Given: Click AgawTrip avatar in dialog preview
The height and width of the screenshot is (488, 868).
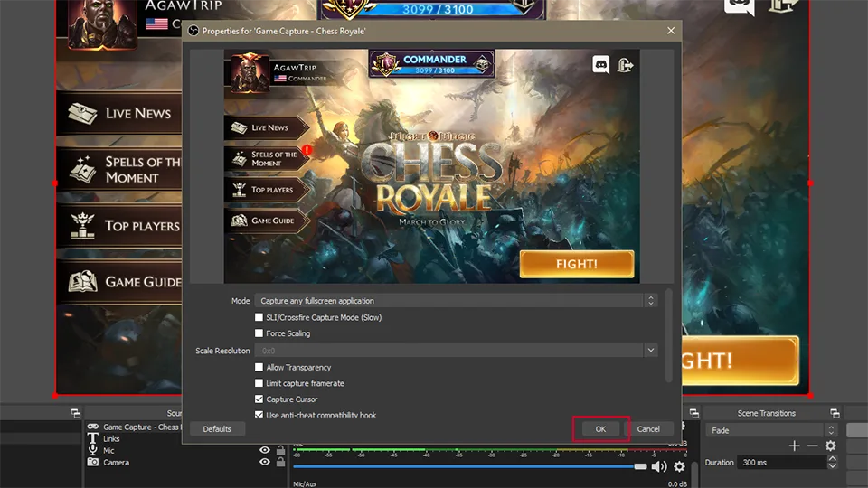Looking at the screenshot, I should (x=250, y=72).
